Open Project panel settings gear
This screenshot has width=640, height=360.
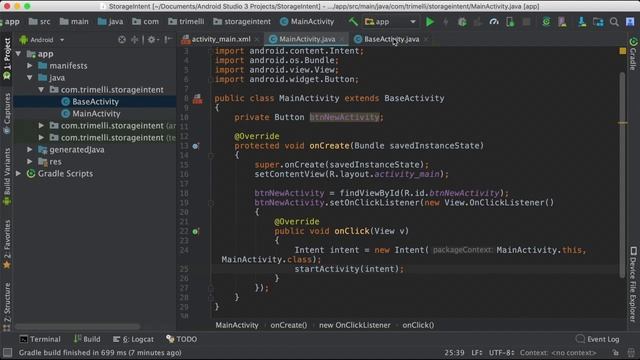152,40
